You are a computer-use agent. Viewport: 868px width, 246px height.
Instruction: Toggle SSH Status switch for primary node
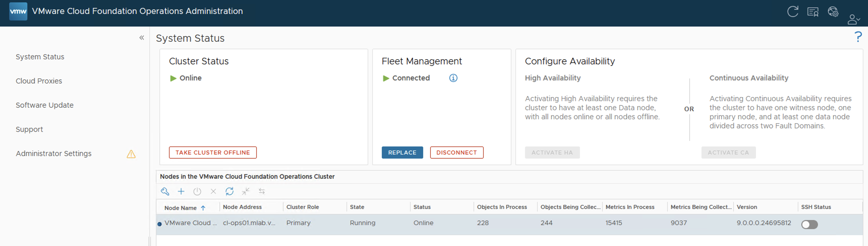809,224
